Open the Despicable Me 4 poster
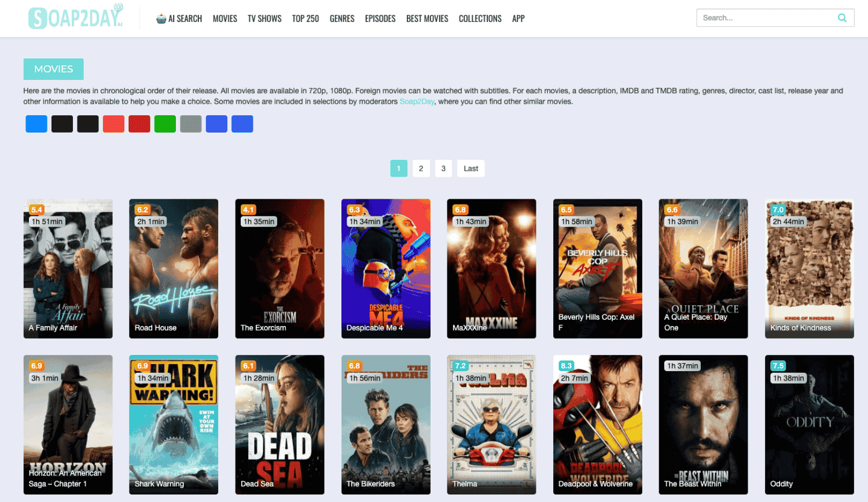 386,269
